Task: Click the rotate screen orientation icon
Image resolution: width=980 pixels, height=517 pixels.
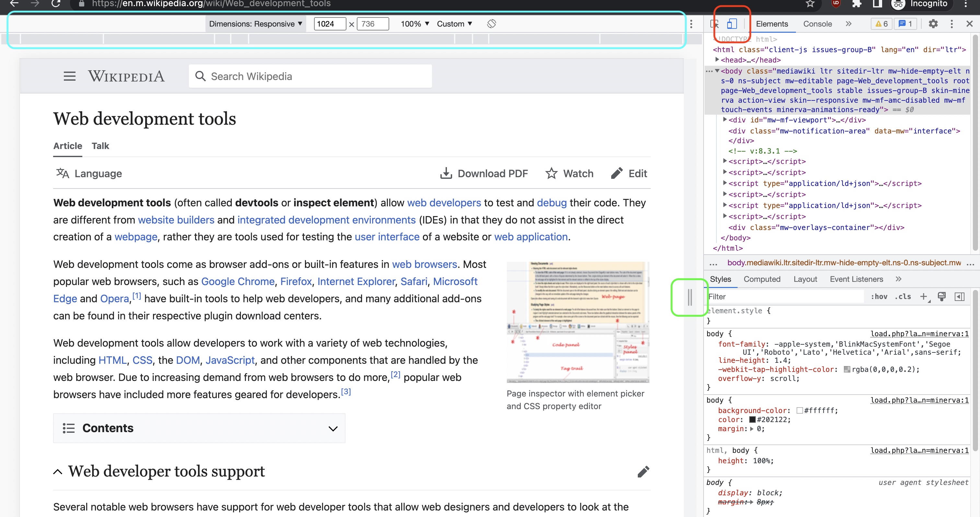Action: point(492,24)
